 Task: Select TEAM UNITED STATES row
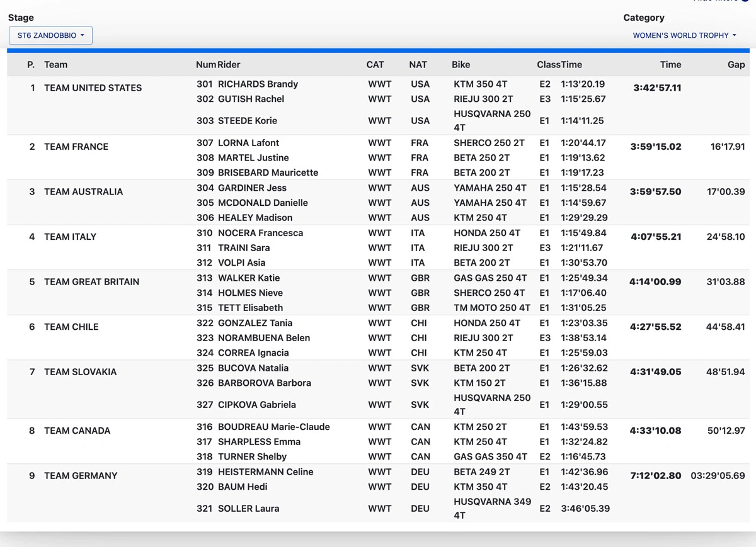click(x=378, y=105)
